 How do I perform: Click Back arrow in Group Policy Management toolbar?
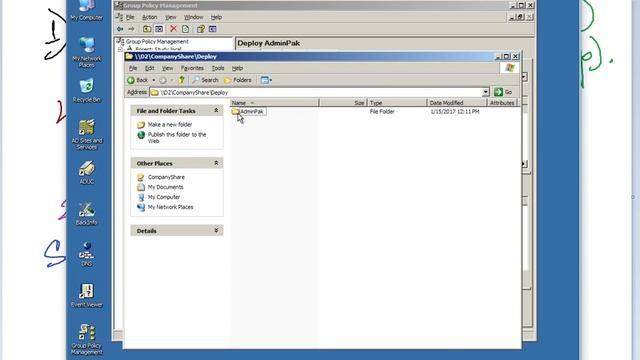coord(120,29)
